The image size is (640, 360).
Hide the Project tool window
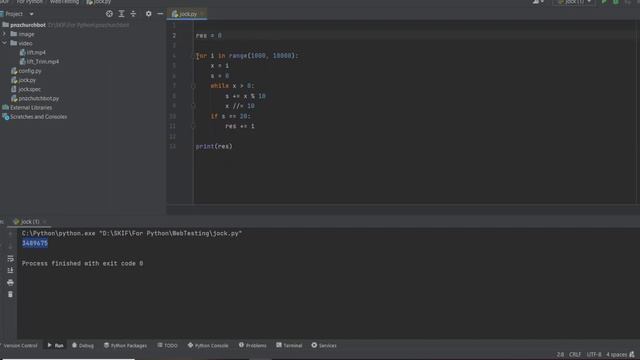[x=160, y=14]
